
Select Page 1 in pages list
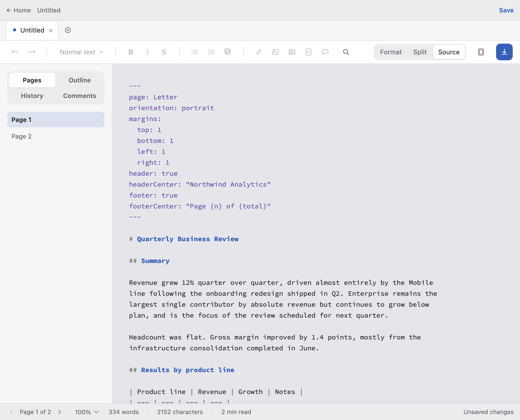pyautogui.click(x=56, y=120)
